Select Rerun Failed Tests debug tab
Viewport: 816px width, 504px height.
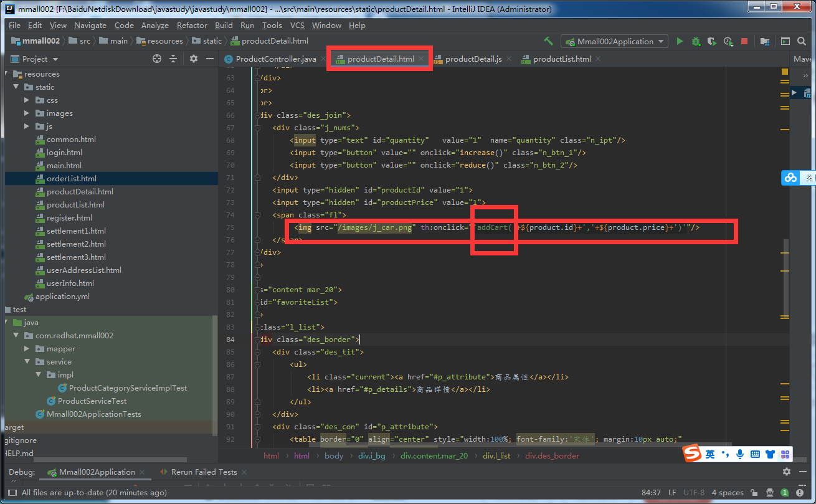pos(204,472)
